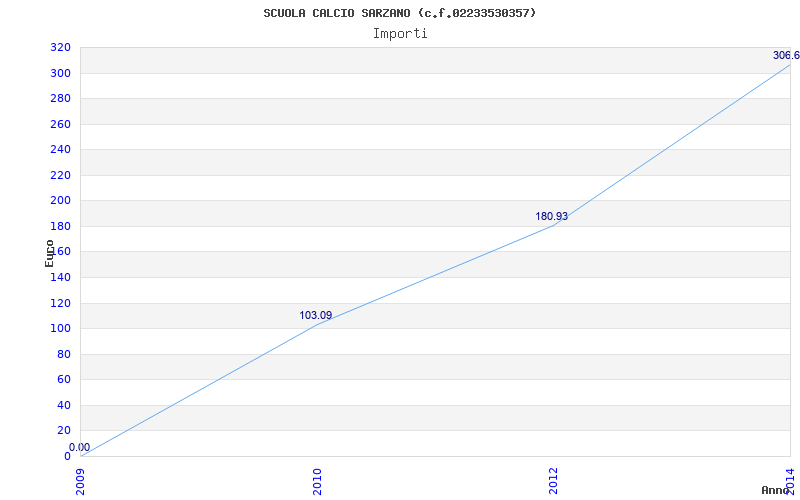Click the 180 y-axis tick label
This screenshot has width=800, height=500.
pyautogui.click(x=60, y=226)
